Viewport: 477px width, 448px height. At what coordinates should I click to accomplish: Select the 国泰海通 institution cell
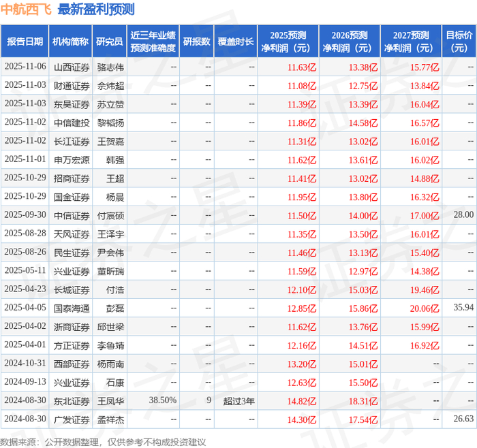tap(72, 308)
